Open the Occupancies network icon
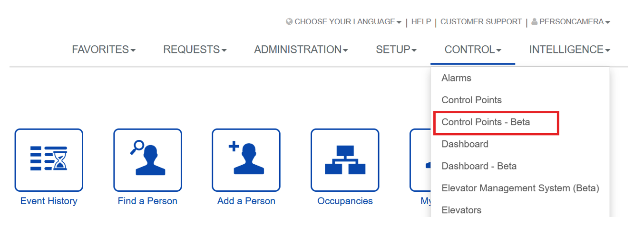This screenshot has width=644, height=237. [x=345, y=160]
